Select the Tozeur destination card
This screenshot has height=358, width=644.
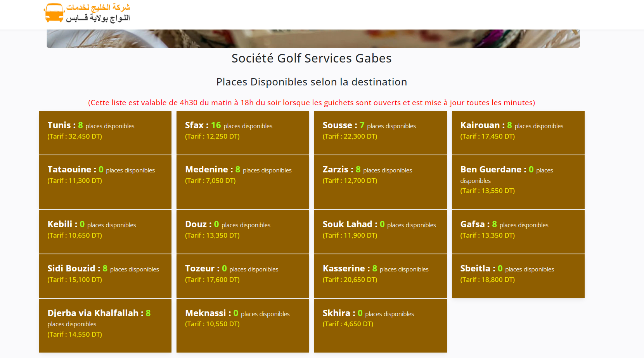point(242,276)
